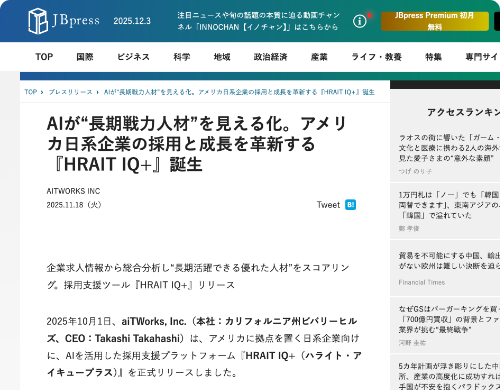Image resolution: width=500 pixels, height=390 pixels.
Task: Go to the 地域 section
Action: (222, 57)
